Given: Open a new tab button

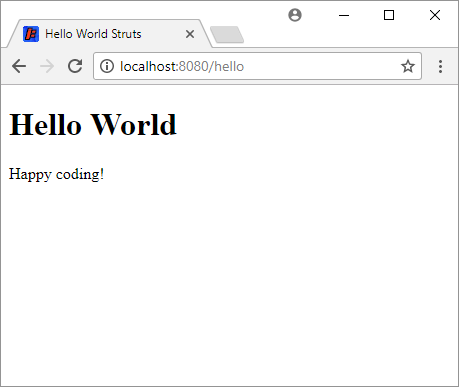Looking at the screenshot, I should tap(227, 35).
